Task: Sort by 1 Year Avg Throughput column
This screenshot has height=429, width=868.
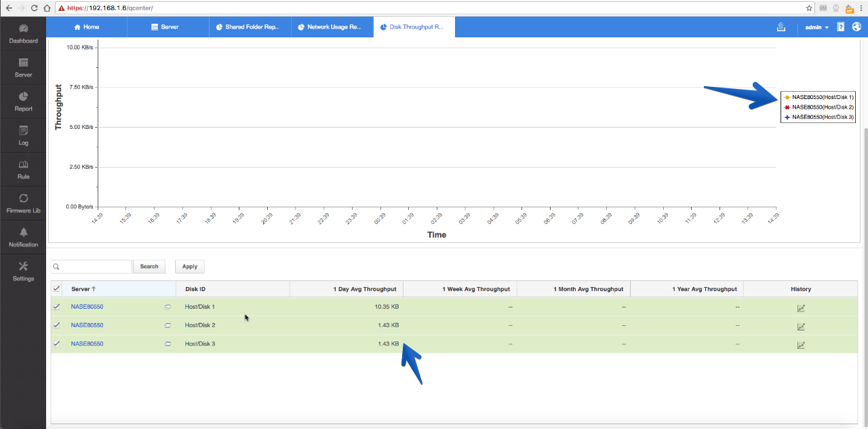Action: pos(687,289)
